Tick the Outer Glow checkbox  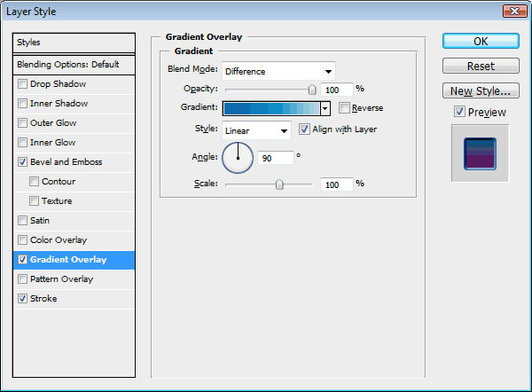(22, 123)
